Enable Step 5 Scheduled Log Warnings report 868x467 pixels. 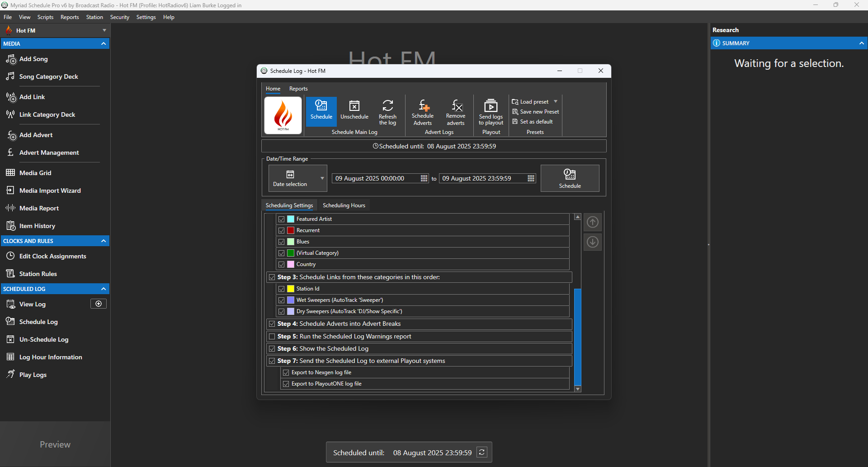point(272,336)
